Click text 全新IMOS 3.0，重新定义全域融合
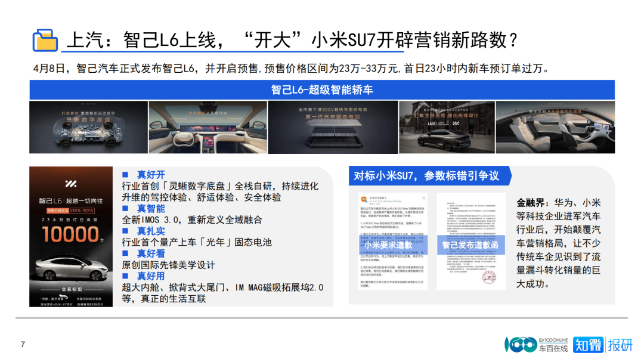644x362 pixels. click(x=192, y=220)
